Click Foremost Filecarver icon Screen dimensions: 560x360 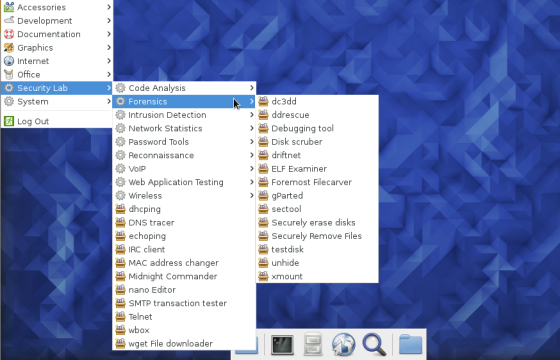coord(263,182)
